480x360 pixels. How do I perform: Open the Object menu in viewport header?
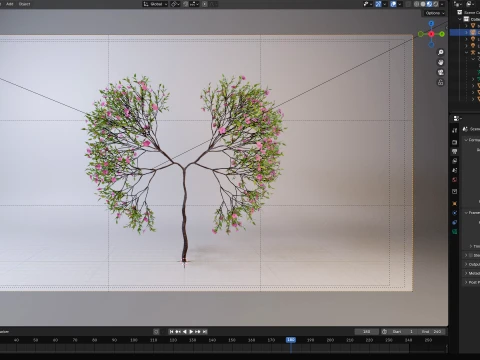pos(24,4)
